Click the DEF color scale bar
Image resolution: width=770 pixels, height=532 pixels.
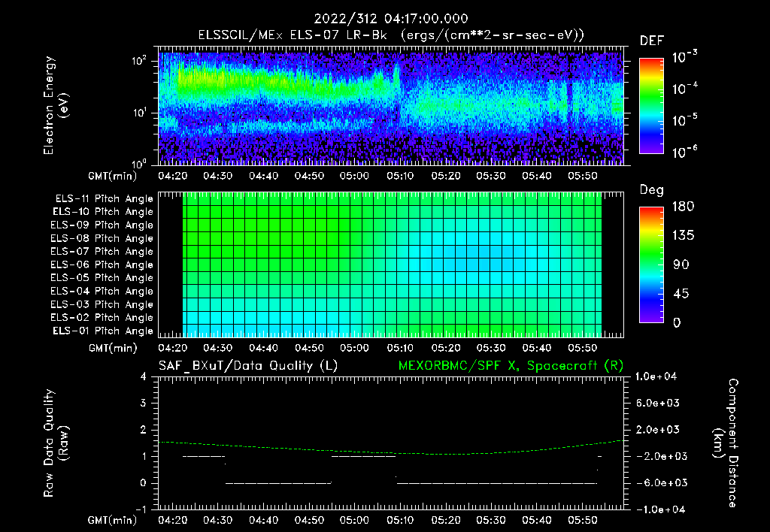coord(651,106)
